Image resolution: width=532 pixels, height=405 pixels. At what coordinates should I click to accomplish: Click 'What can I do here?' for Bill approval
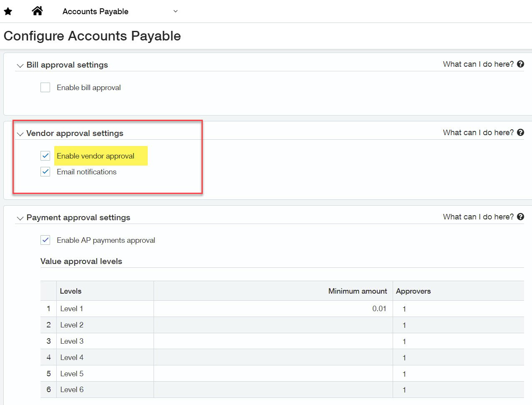point(478,64)
